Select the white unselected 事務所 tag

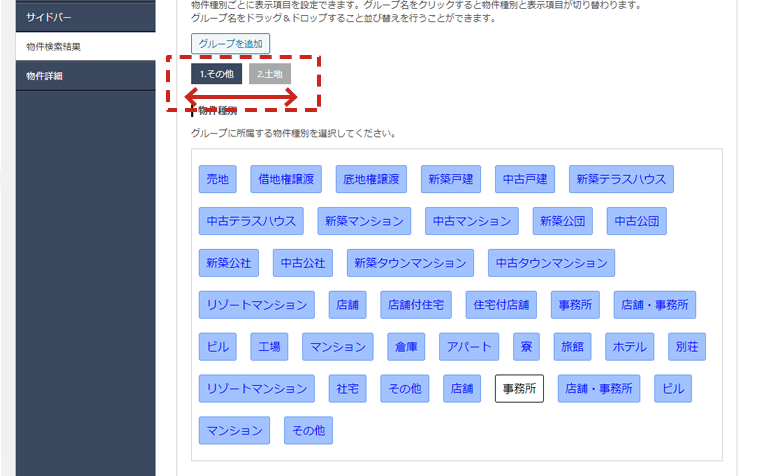pos(519,389)
